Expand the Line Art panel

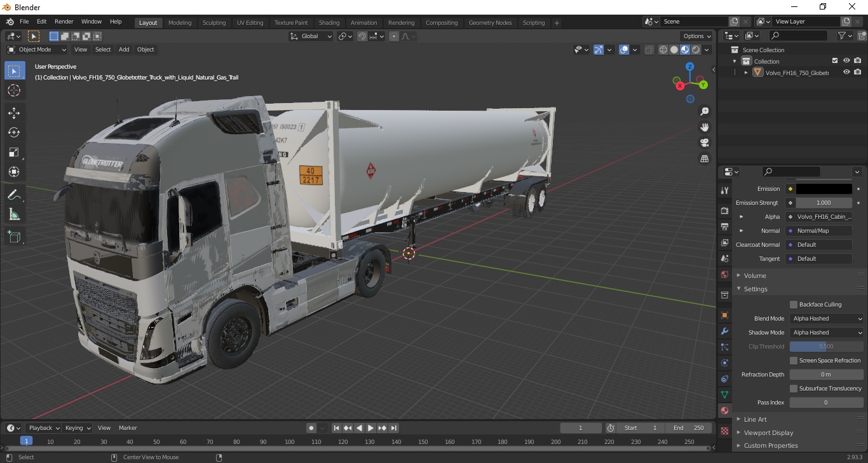755,419
